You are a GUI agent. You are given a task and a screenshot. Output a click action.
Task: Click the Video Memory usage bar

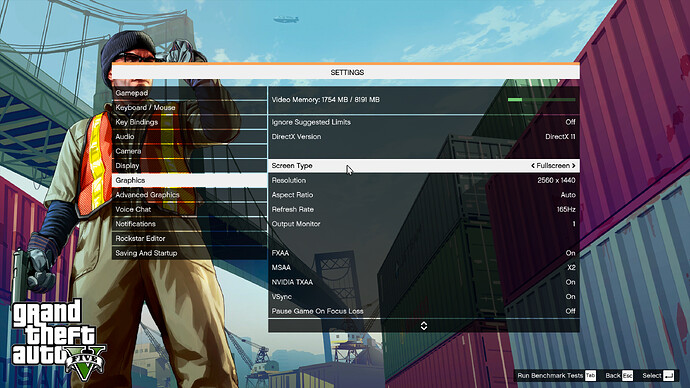pyautogui.click(x=541, y=100)
